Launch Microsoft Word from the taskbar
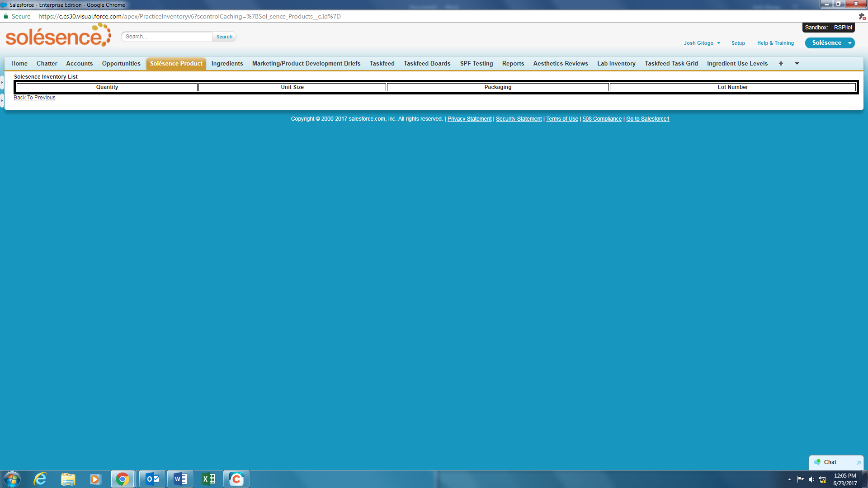The height and width of the screenshot is (488, 868). click(x=180, y=479)
